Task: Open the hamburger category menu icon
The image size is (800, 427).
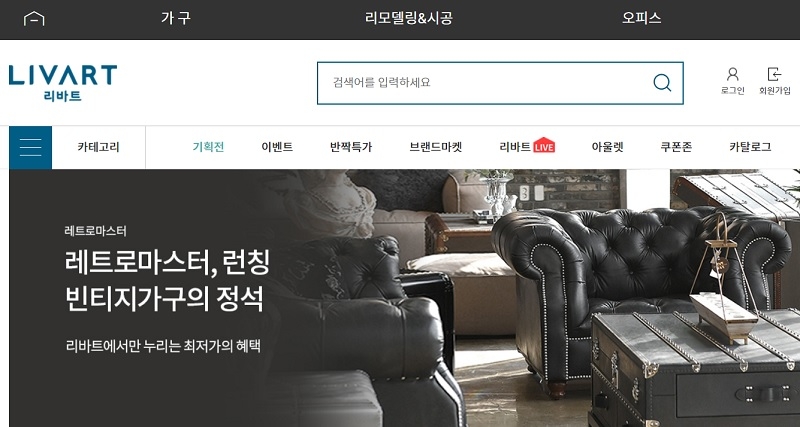Action: pyautogui.click(x=31, y=147)
